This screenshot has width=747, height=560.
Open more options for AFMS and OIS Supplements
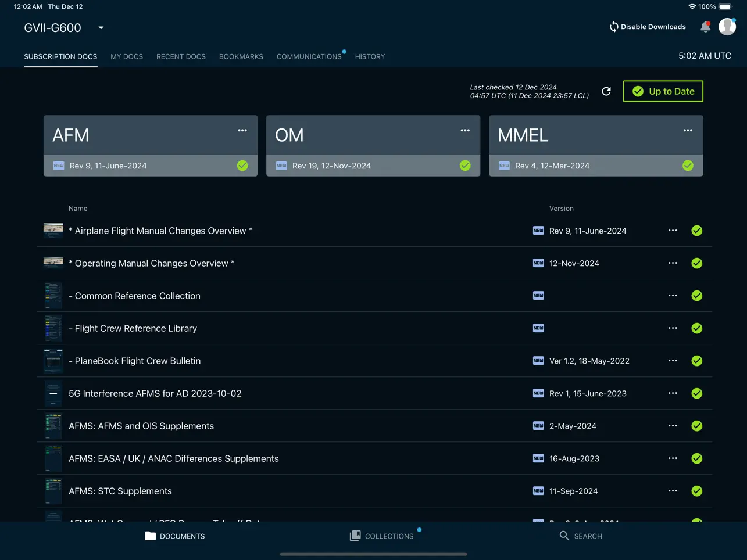tap(673, 426)
